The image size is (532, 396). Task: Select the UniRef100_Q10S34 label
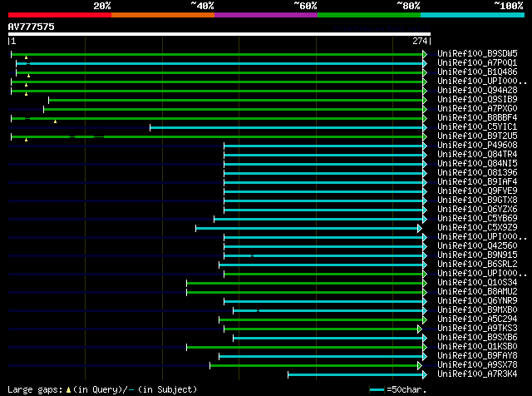477,283
